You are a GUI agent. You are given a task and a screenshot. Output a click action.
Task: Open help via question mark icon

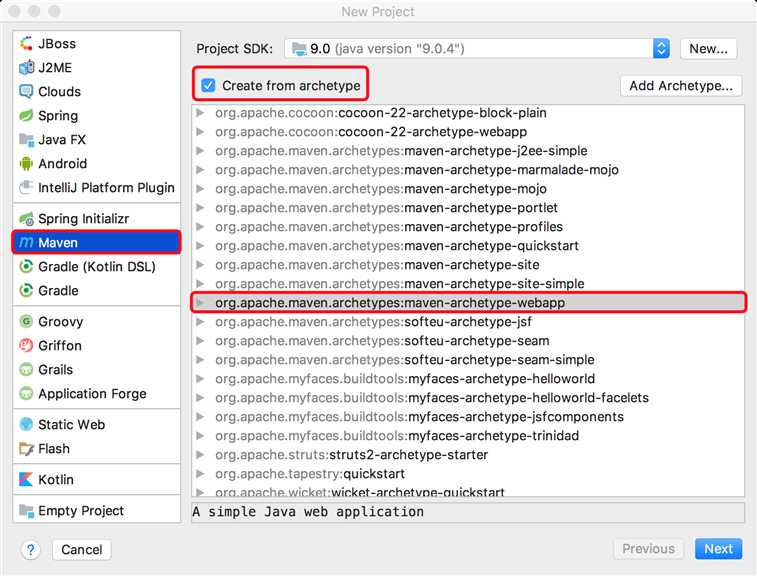(x=30, y=550)
